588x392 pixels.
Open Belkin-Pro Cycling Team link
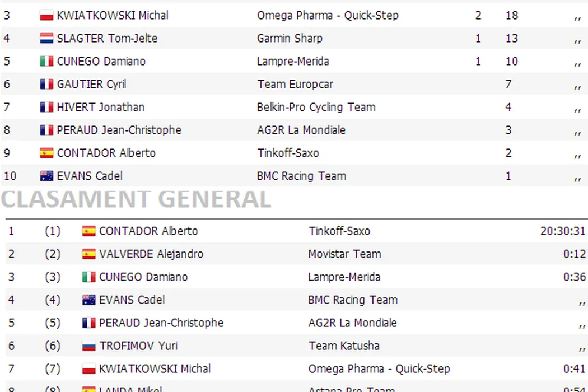pyautogui.click(x=316, y=108)
